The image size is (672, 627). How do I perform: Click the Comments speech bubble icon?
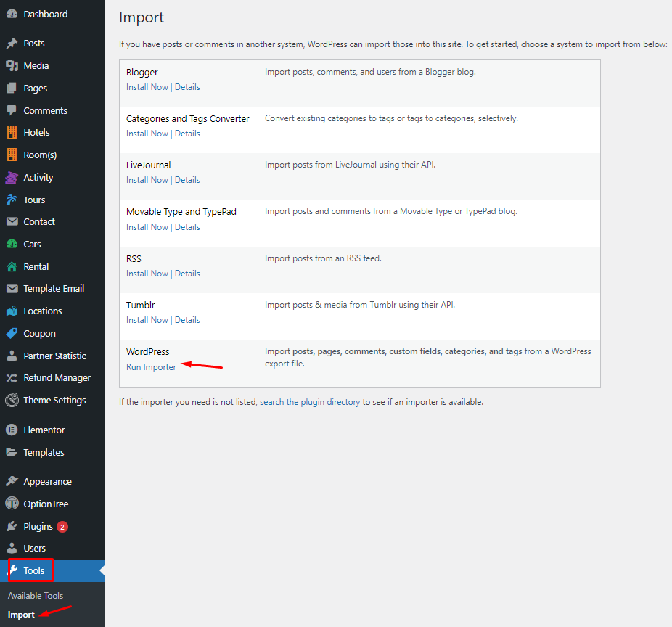point(12,110)
